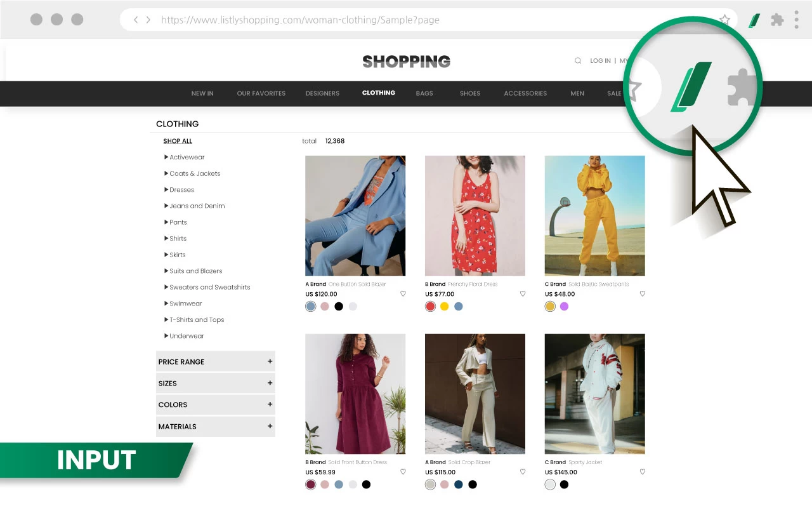Go forward with the browser forward arrow
812x508 pixels.
click(148, 20)
